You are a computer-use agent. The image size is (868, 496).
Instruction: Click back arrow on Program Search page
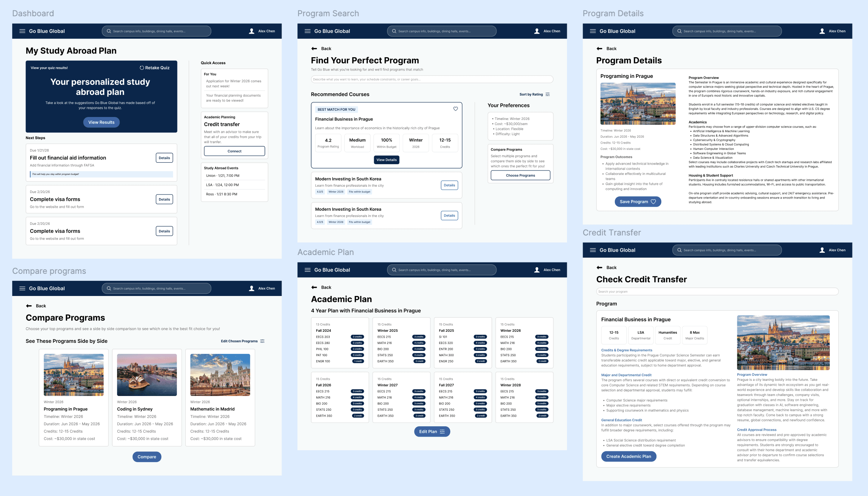[314, 49]
